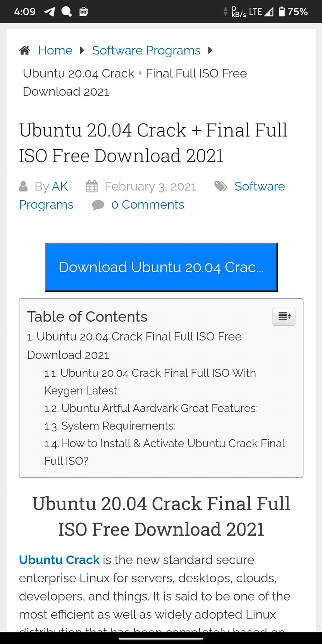The height and width of the screenshot is (644, 322).
Task: Jump to System Requirements section in contents
Action: coord(110,426)
